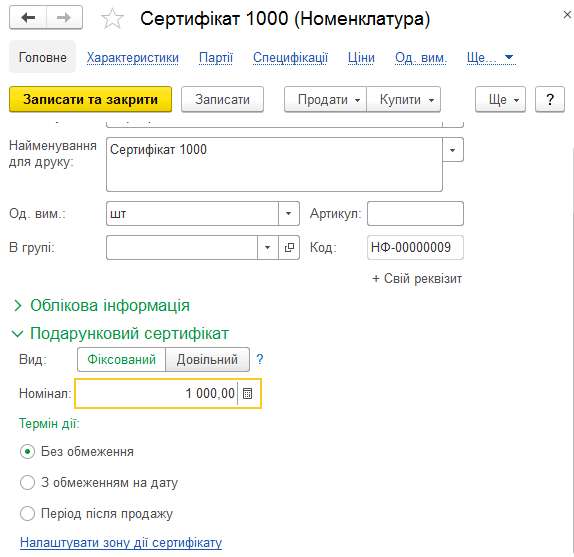
Task: Switch to the Головне tab
Action: [x=42, y=57]
